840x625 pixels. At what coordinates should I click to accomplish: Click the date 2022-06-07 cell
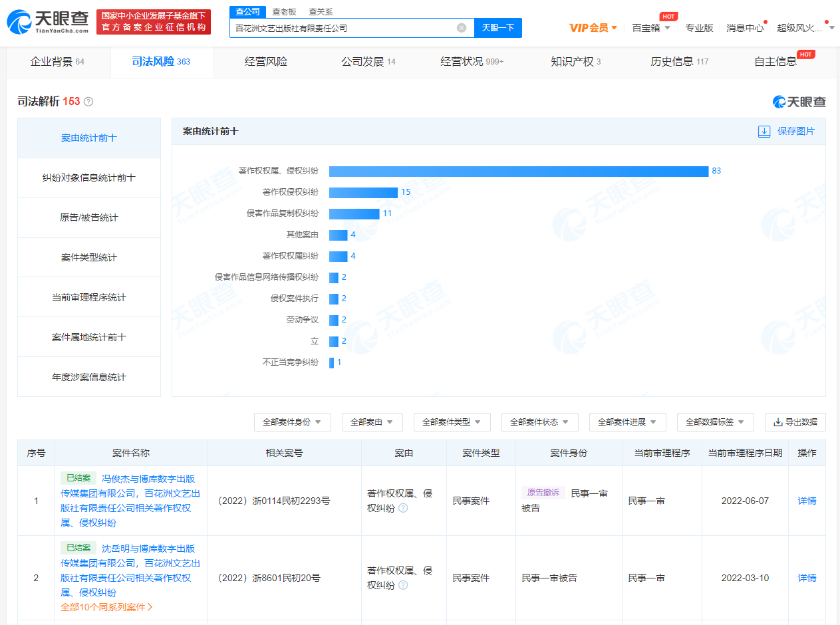tap(745, 501)
